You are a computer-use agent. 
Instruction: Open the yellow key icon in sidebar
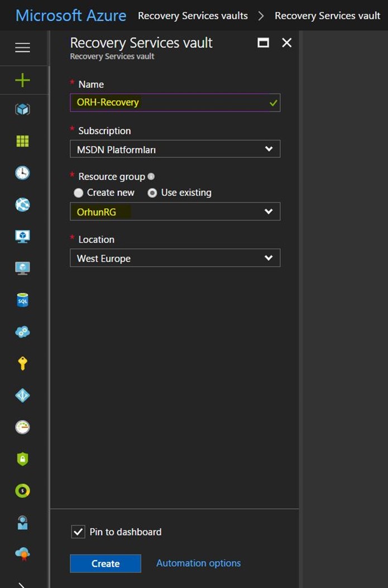(22, 363)
